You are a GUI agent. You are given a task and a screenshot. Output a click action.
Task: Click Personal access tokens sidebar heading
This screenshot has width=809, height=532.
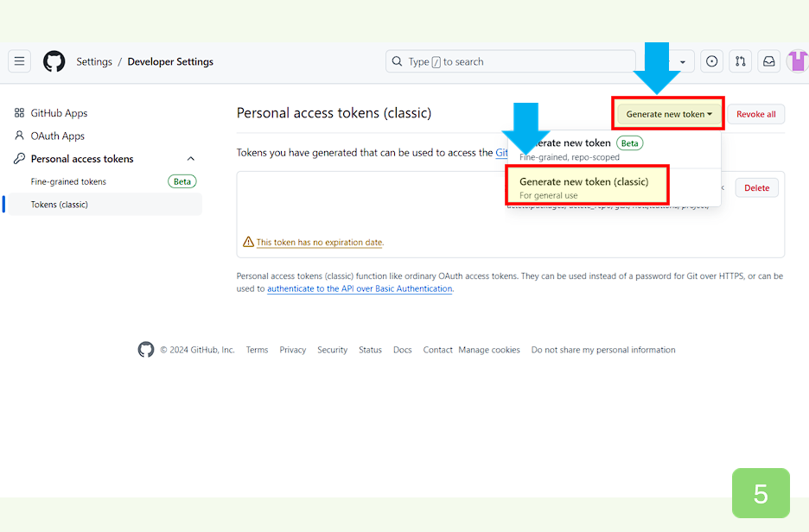click(x=82, y=159)
